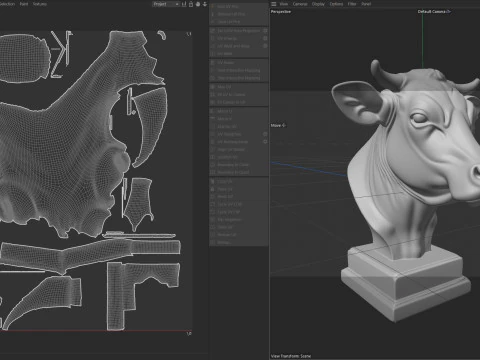Click the lock icon beside Project dropdown

coord(191,4)
